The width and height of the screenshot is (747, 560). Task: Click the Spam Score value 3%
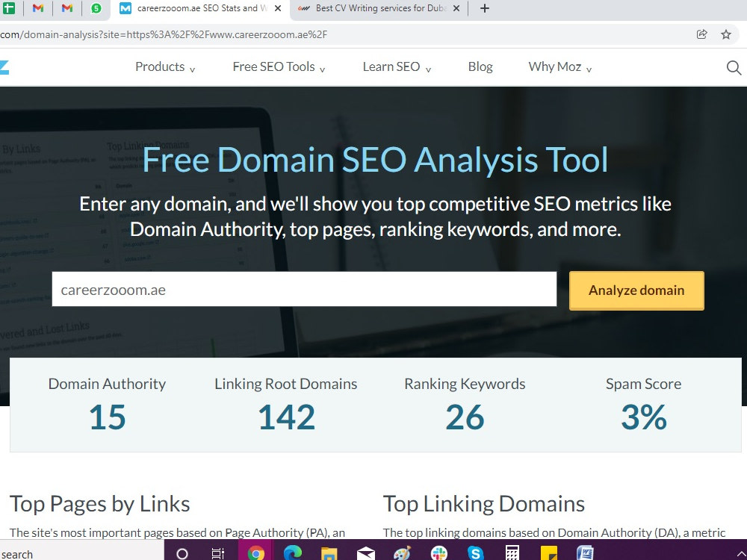tap(644, 417)
